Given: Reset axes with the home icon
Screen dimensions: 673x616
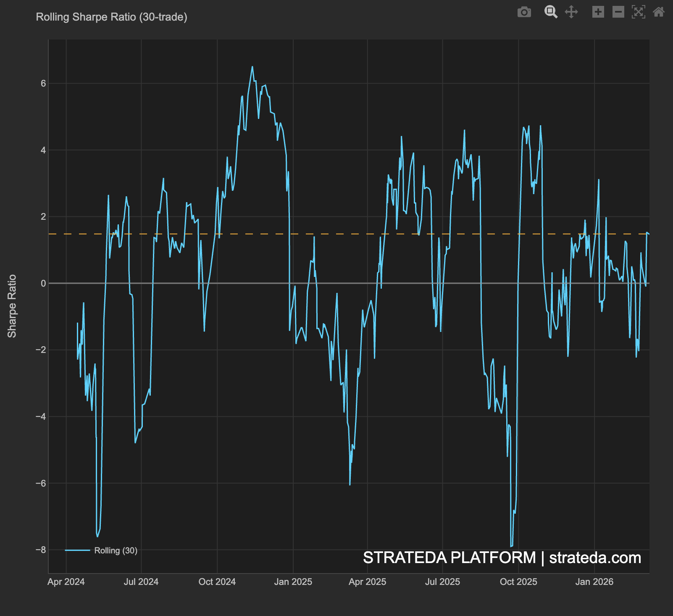Looking at the screenshot, I should (x=658, y=12).
